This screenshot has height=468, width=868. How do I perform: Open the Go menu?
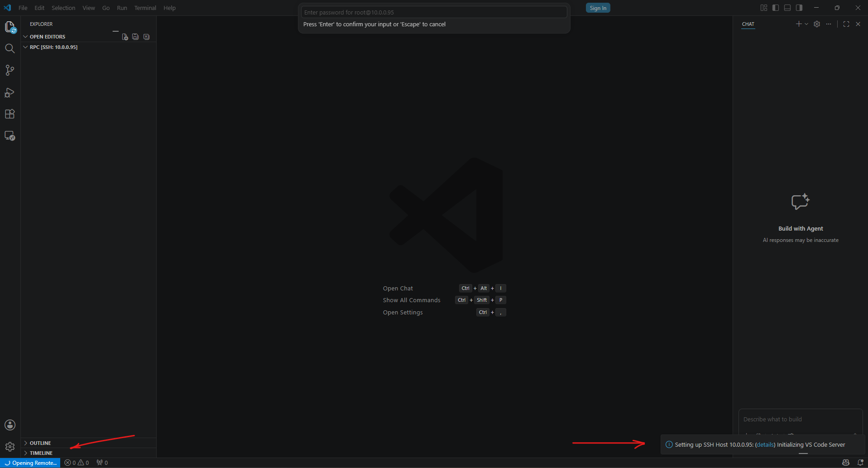106,8
